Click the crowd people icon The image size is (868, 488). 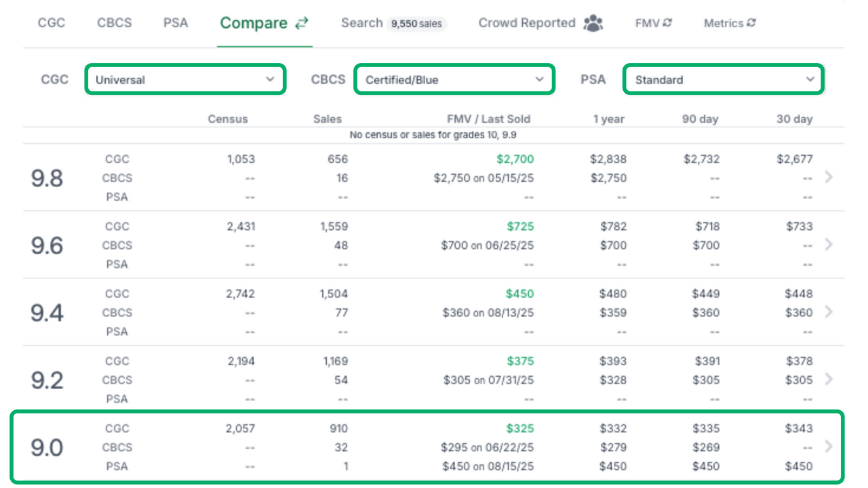[593, 23]
